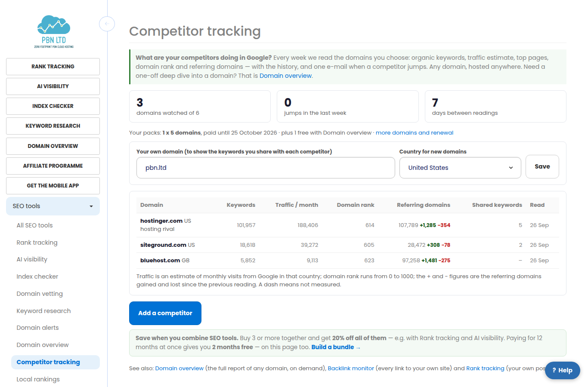Open the GET THE MOBILE APP button
Viewport: 588px width, 387px height.
pyautogui.click(x=53, y=186)
